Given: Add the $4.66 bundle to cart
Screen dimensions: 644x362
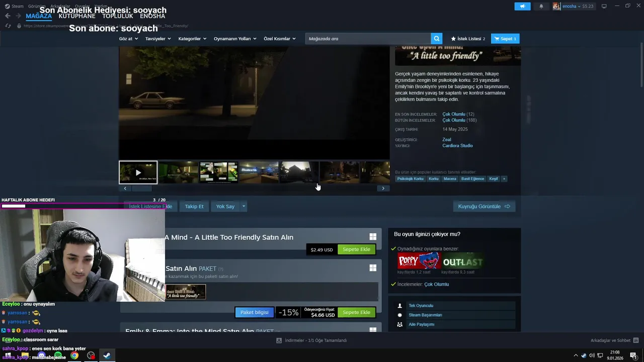Looking at the screenshot, I should click(356, 312).
